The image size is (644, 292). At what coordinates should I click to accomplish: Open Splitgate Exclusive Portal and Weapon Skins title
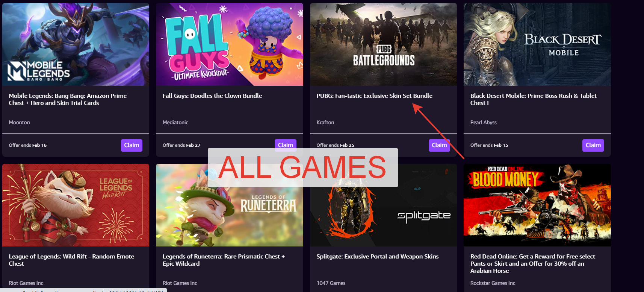pos(377,257)
